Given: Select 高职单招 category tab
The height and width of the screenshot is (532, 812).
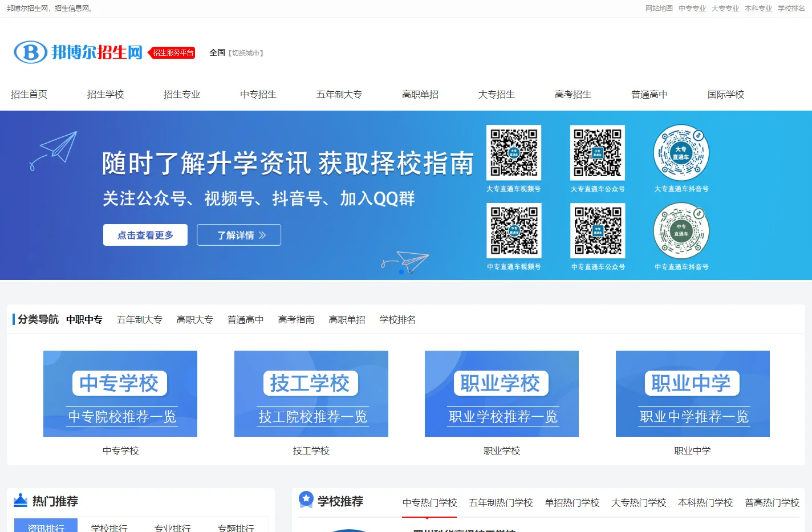Looking at the screenshot, I should 347,320.
